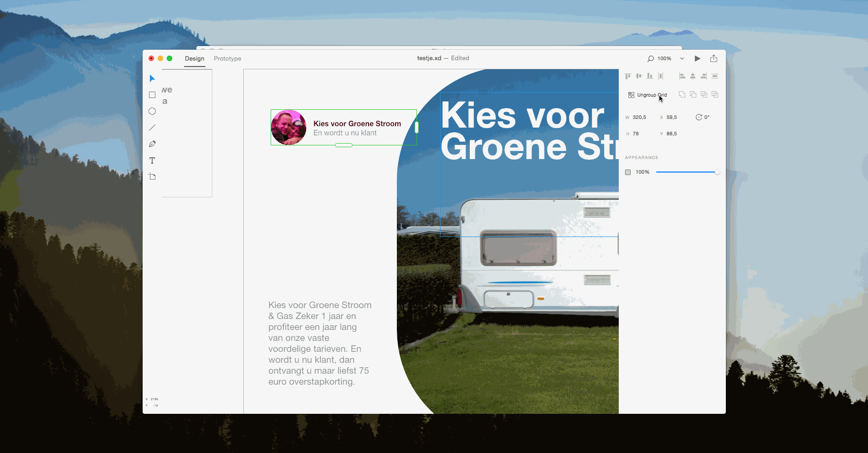
Task: Distribute objects horizontally
Action: tap(661, 76)
